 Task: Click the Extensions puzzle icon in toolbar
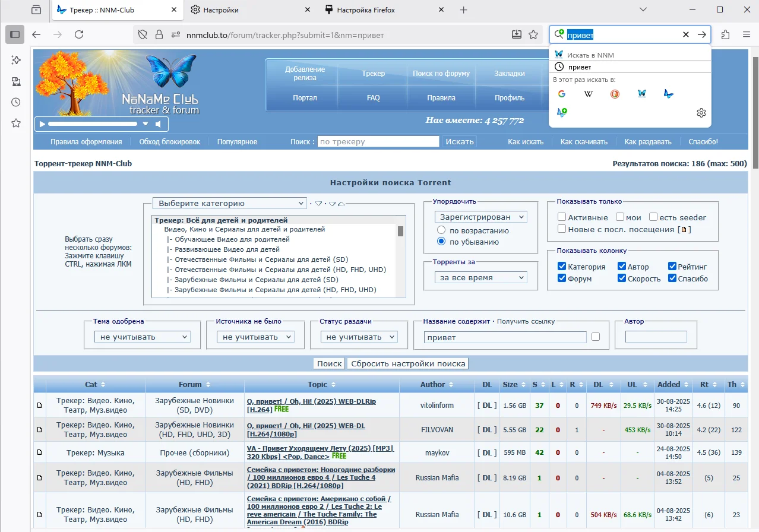725,35
